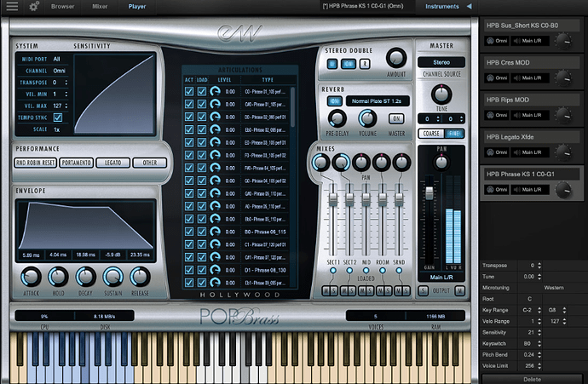Click the Other performance button
The image size is (588, 384).
150,163
